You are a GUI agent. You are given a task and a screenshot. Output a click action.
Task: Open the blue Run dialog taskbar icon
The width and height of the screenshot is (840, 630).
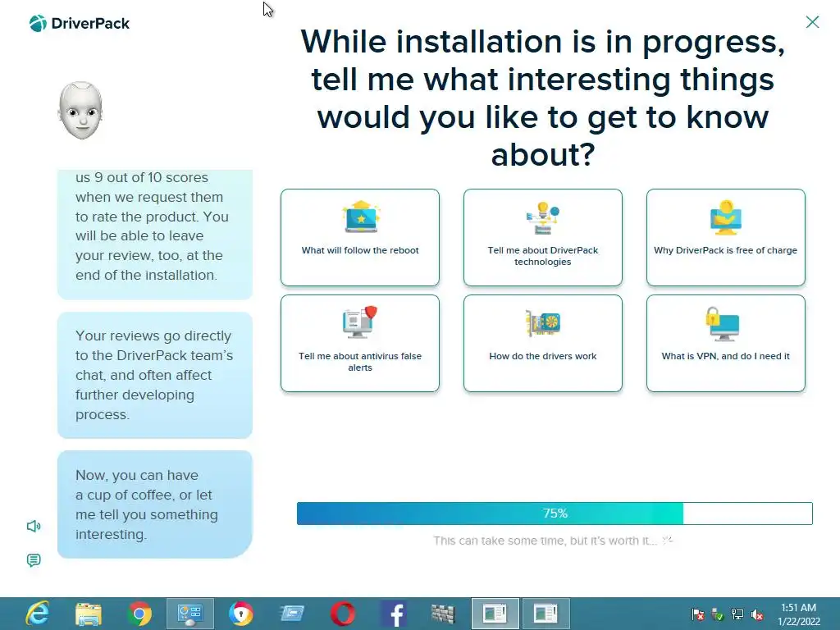292,614
